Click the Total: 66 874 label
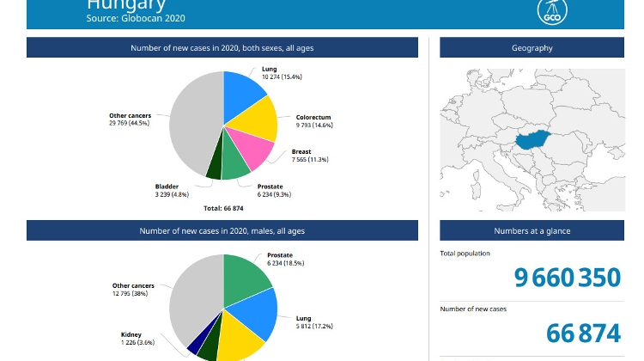This screenshot has width=644, height=361. click(x=222, y=208)
